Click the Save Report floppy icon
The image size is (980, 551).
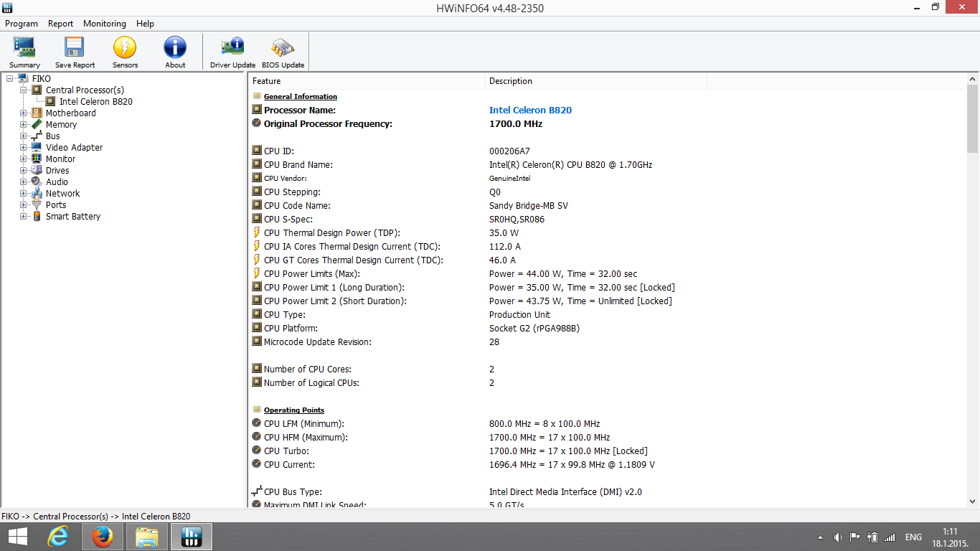(75, 52)
